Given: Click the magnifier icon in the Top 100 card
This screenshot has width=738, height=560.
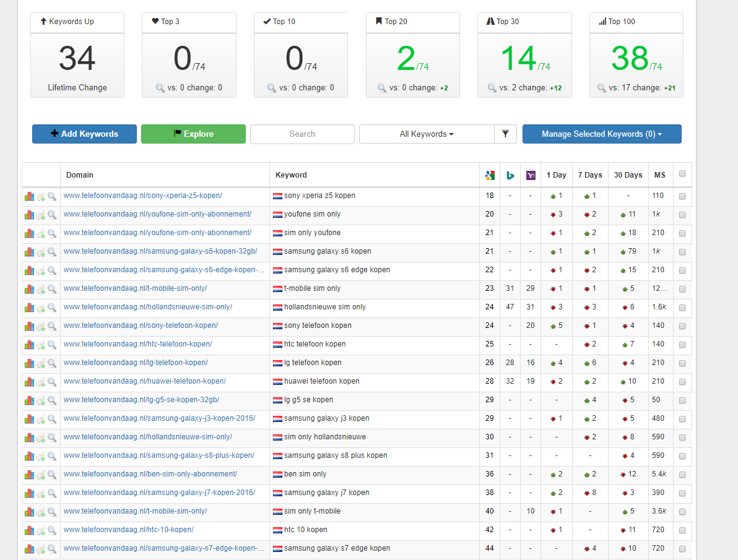Looking at the screenshot, I should click(x=602, y=87).
